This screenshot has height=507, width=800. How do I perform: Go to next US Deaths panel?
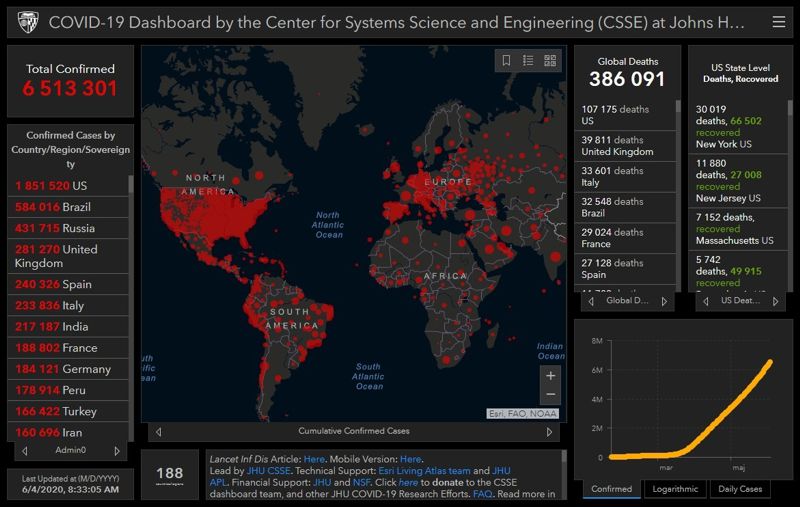click(776, 301)
